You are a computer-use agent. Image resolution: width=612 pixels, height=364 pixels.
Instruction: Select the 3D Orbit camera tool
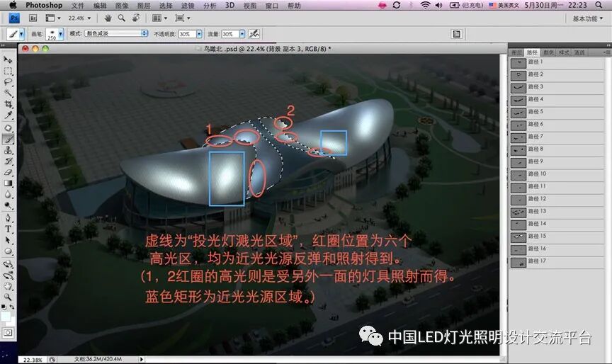point(8,275)
